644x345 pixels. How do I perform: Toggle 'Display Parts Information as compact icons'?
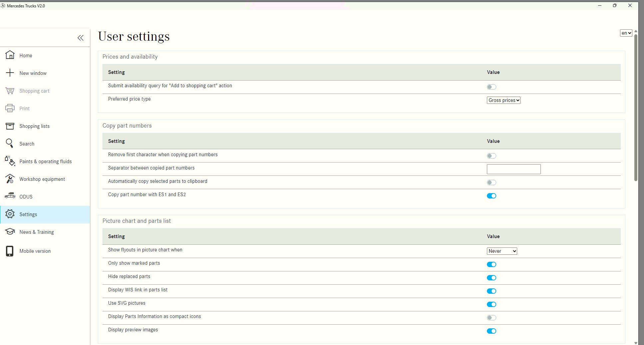coord(491,317)
